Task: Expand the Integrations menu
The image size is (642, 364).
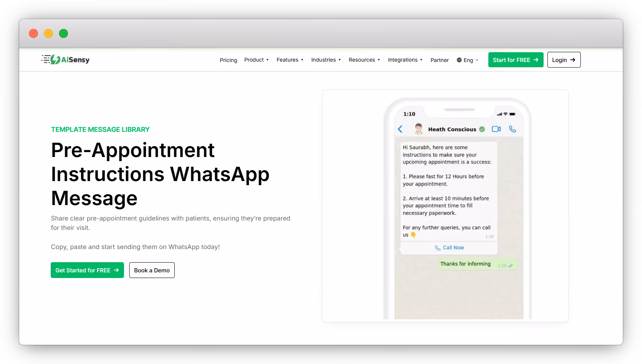Action: pyautogui.click(x=405, y=60)
